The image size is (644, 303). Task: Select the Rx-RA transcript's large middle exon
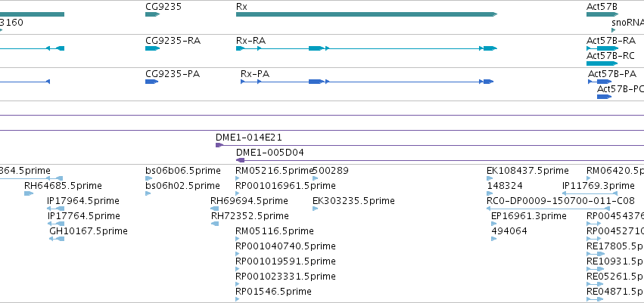click(316, 48)
